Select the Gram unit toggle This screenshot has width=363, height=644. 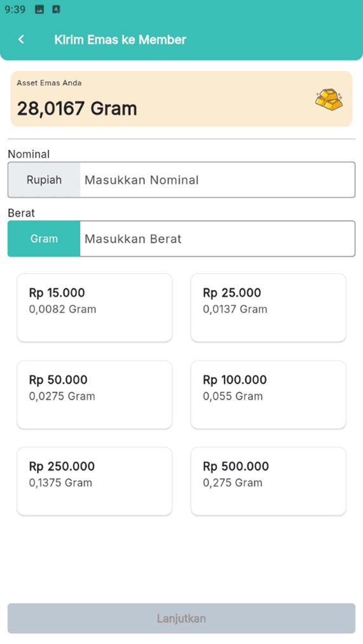(x=44, y=239)
